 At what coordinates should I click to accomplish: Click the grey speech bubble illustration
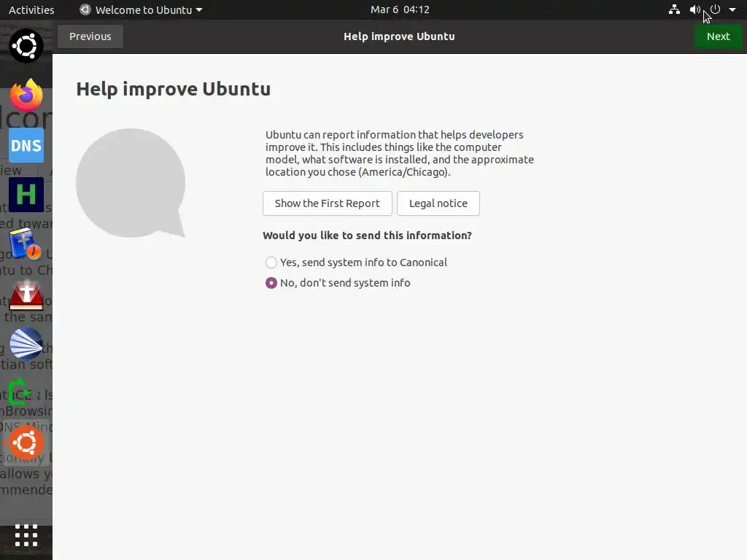click(x=131, y=183)
